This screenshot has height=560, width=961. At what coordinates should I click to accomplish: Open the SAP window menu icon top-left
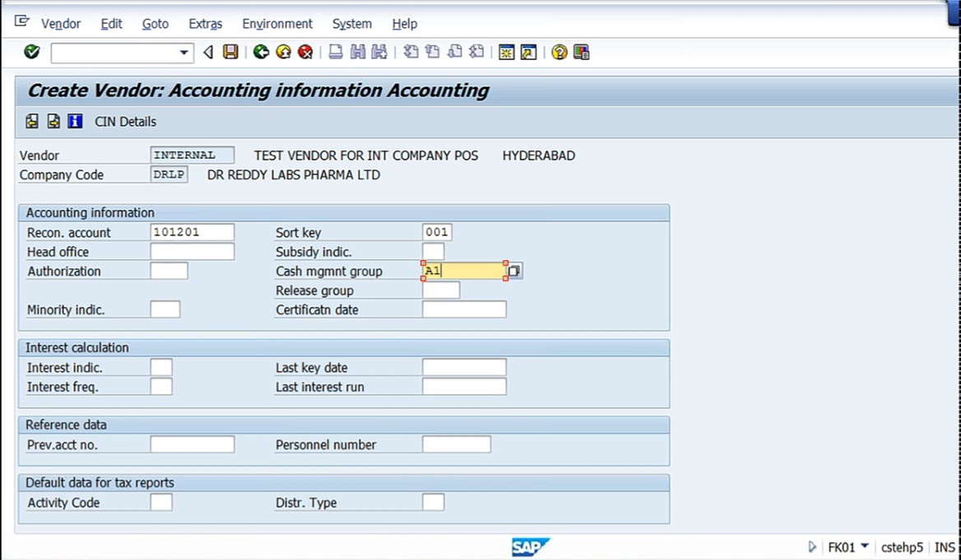(x=21, y=22)
